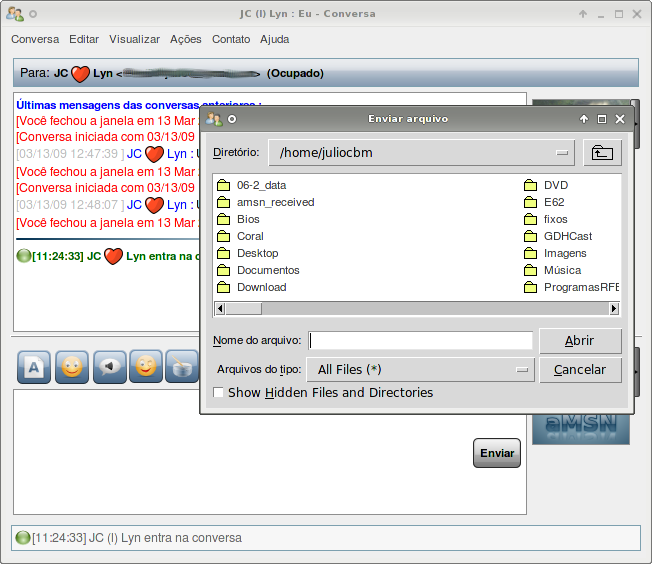
Task: Click the 12:48:07 timestamp message line
Action: click(108, 205)
